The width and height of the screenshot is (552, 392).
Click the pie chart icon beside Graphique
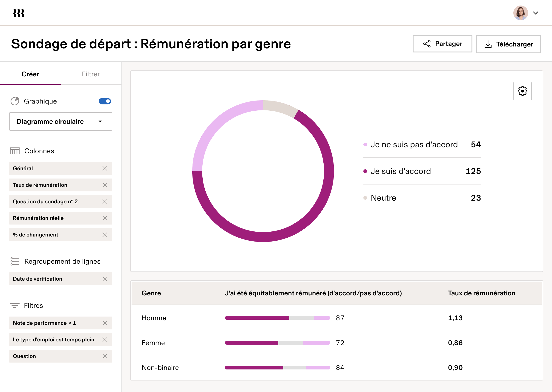click(15, 101)
